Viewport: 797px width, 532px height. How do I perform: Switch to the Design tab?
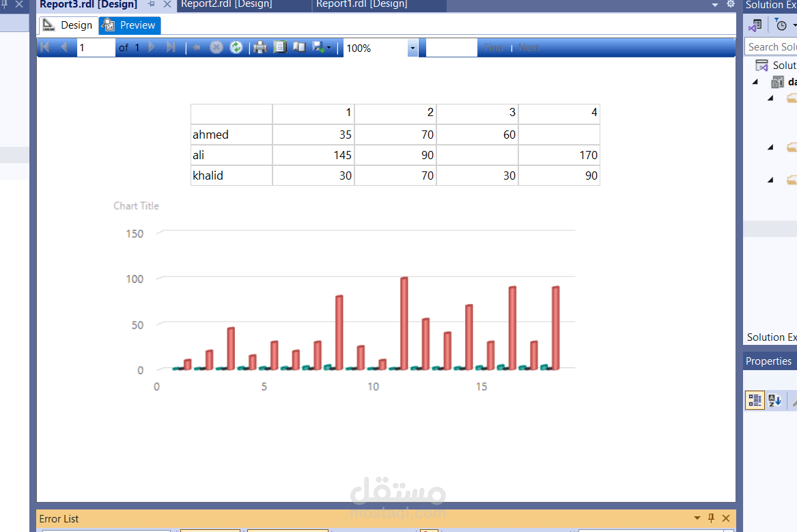point(68,25)
